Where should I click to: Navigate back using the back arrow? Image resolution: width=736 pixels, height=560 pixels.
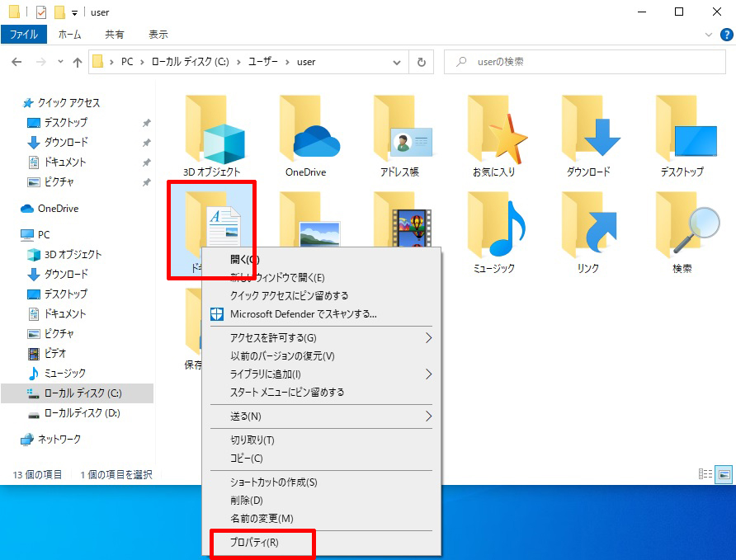coord(17,62)
